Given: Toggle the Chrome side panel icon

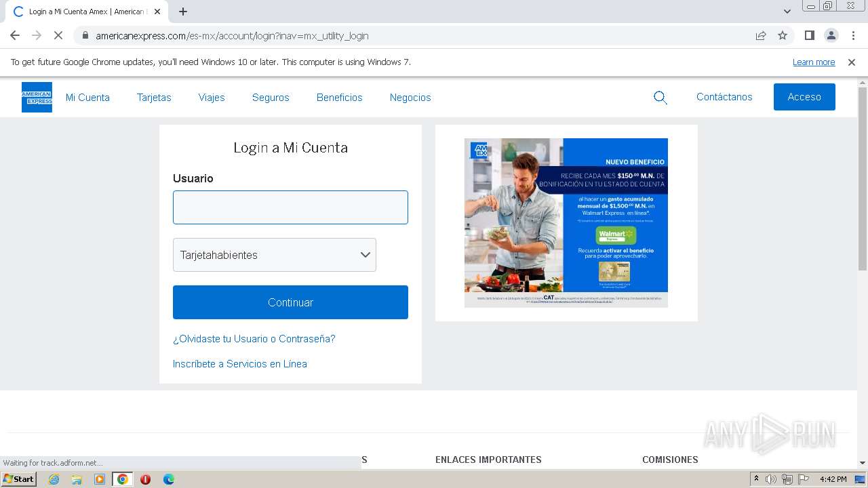Looking at the screenshot, I should pyautogui.click(x=809, y=35).
